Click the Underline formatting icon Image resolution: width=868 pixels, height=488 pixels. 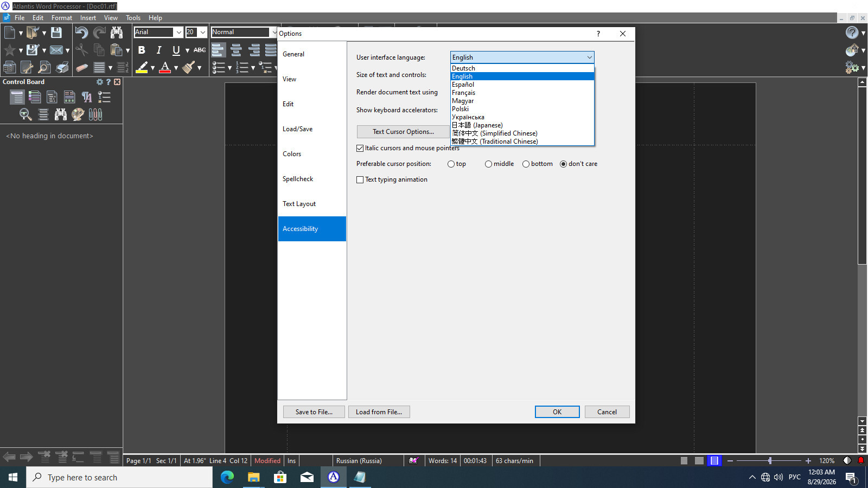[x=176, y=50]
